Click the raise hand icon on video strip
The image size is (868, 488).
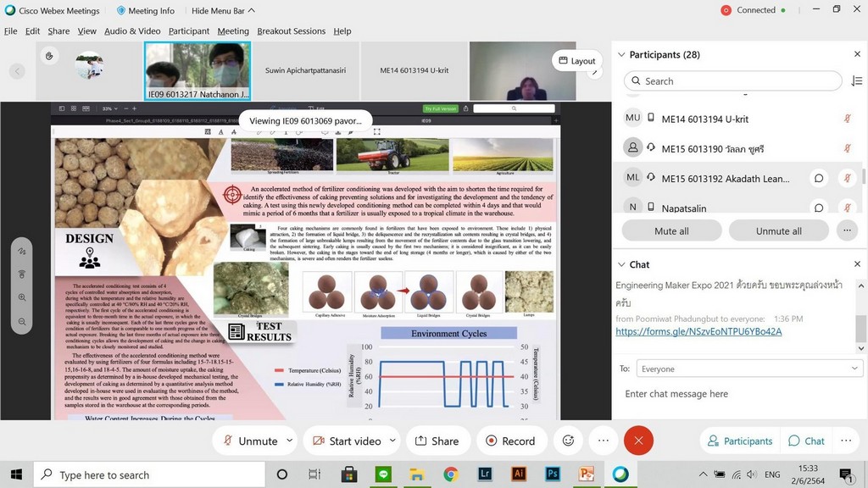(x=50, y=57)
